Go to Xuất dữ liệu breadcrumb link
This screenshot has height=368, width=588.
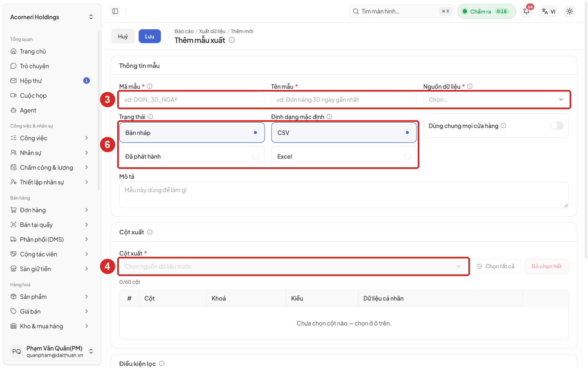tap(212, 31)
